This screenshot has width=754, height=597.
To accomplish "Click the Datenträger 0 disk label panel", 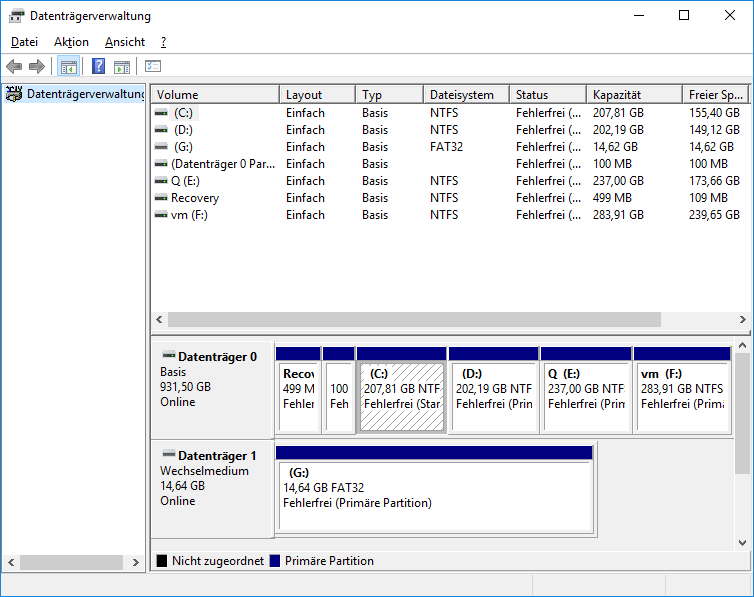I will click(213, 389).
